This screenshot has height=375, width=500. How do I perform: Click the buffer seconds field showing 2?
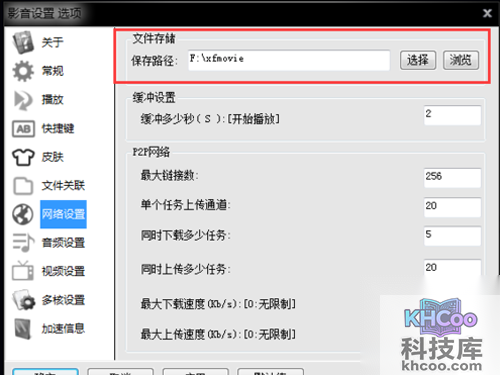tap(452, 115)
